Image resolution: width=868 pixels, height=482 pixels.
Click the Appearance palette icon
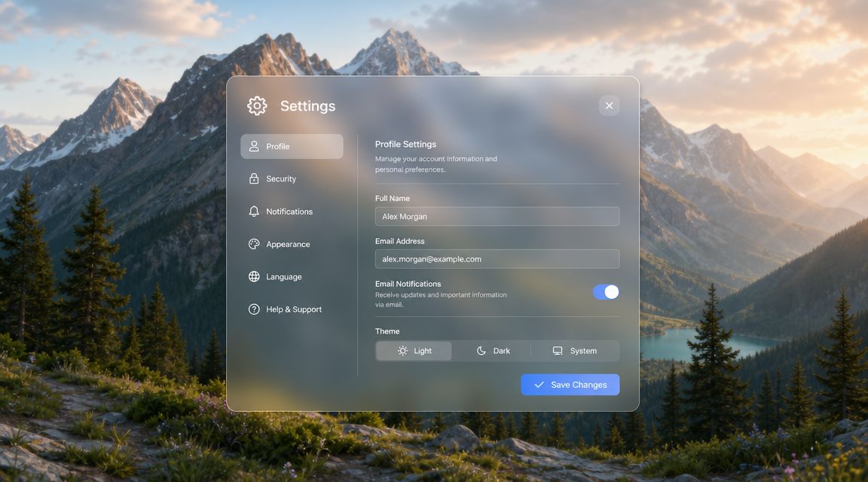(x=253, y=244)
